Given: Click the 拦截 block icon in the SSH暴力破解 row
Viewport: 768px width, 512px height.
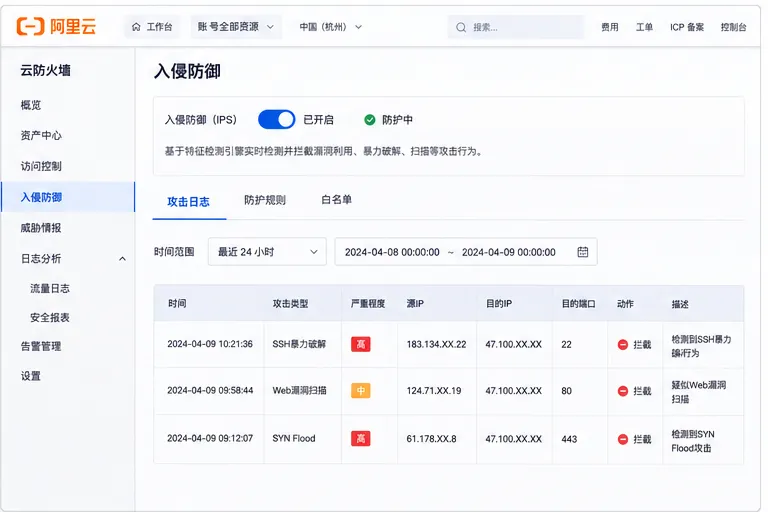Looking at the screenshot, I should point(623,344).
